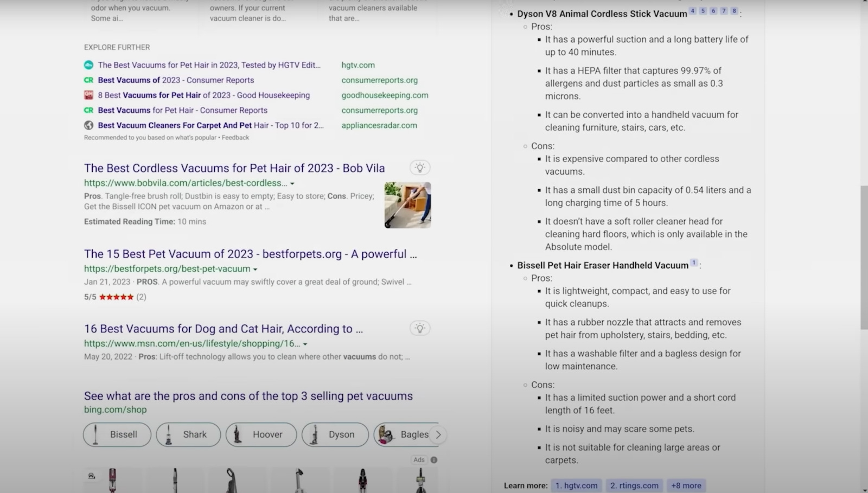Show +8 more sources in Learn more
868x493 pixels.
686,485
